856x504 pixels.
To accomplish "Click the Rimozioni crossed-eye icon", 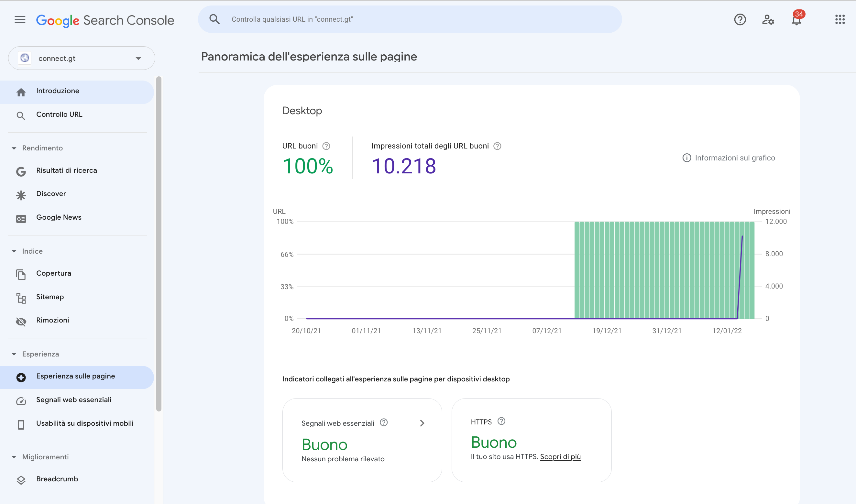I will coord(21,322).
